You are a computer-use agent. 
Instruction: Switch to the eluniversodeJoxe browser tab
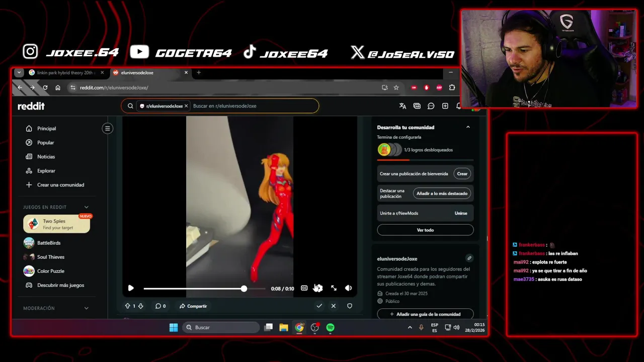pyautogui.click(x=150, y=72)
